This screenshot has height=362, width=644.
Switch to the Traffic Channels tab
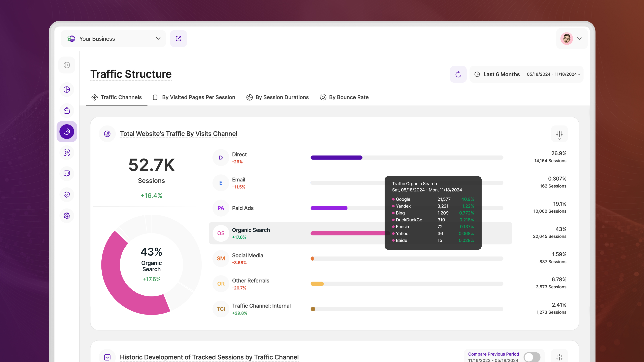117,97
